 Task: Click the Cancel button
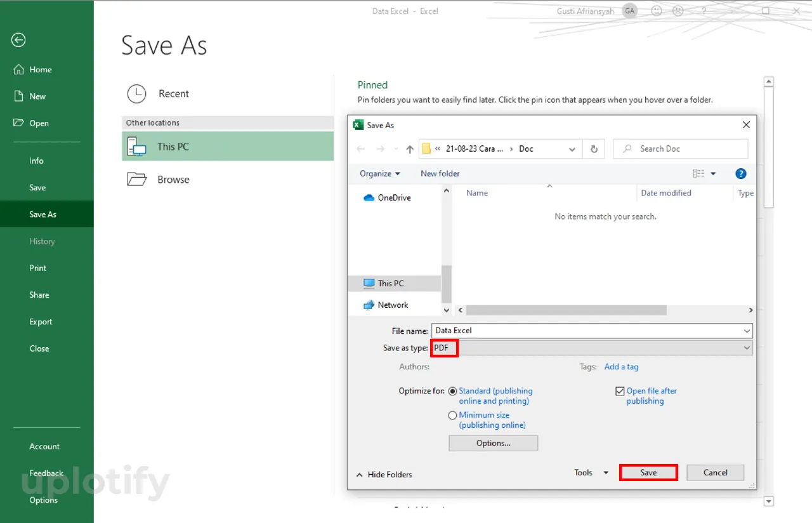tap(716, 472)
